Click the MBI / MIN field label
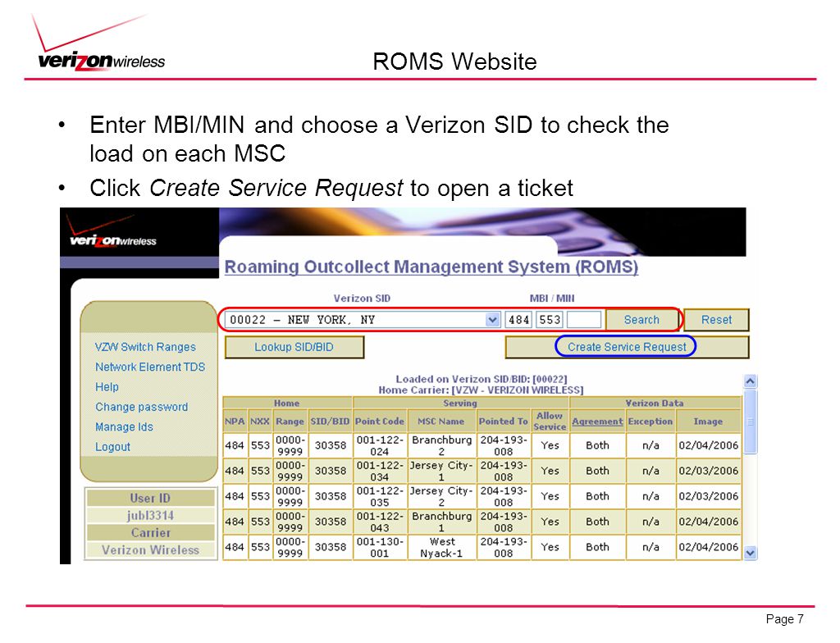Image resolution: width=840 pixels, height=643 pixels. [x=552, y=299]
